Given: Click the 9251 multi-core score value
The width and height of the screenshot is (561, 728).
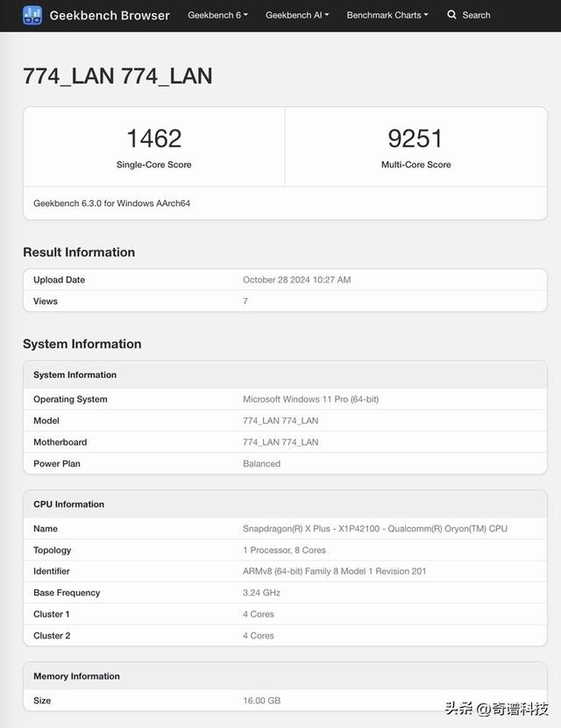Looking at the screenshot, I should 415,139.
